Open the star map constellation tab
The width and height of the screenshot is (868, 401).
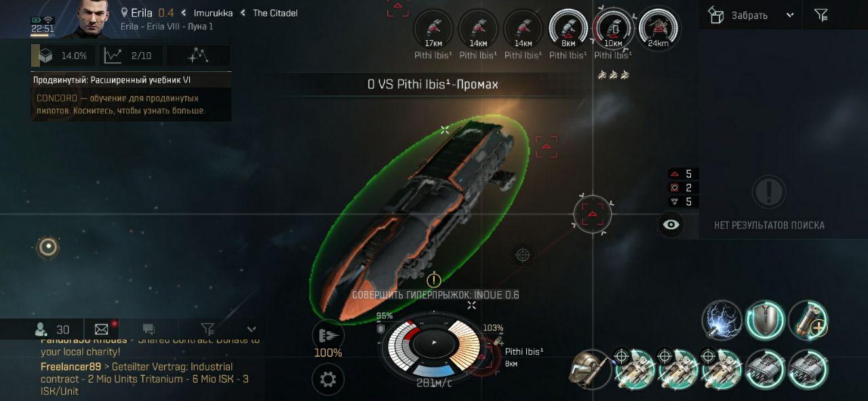pos(198,56)
